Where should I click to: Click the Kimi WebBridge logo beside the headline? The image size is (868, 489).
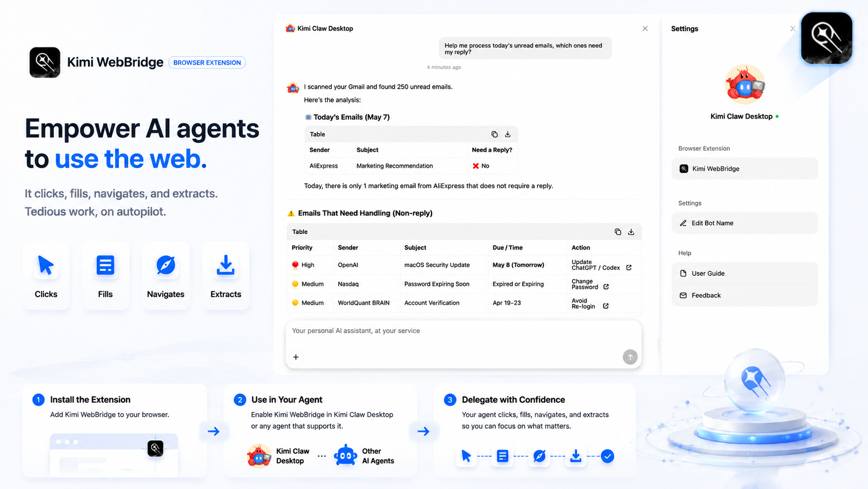click(45, 62)
